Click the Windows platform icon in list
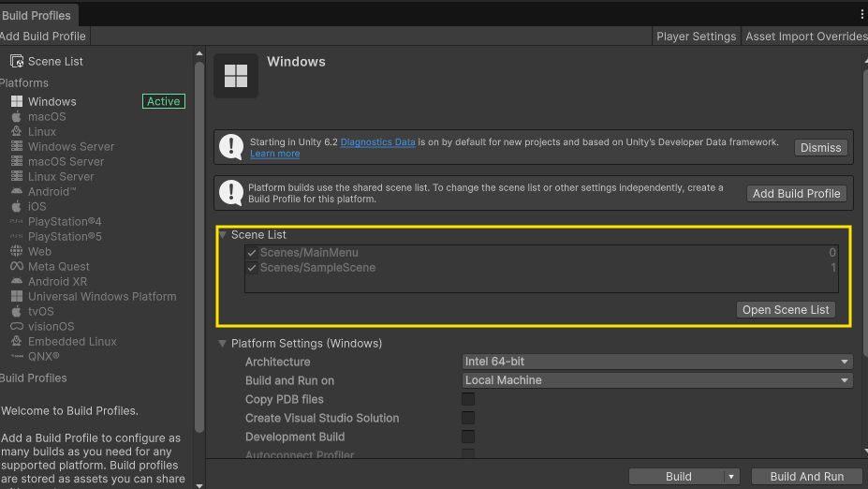This screenshot has height=489, width=868. point(17,101)
